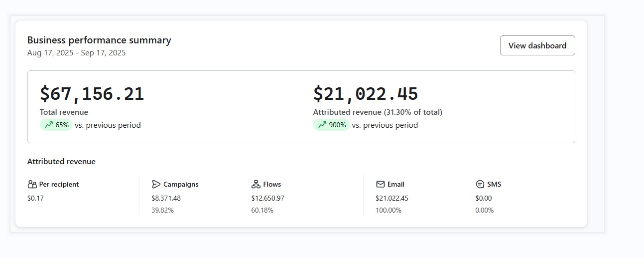Select the Aug 17 - Sep 17 date range
The width and height of the screenshot is (644, 258).
(x=77, y=53)
